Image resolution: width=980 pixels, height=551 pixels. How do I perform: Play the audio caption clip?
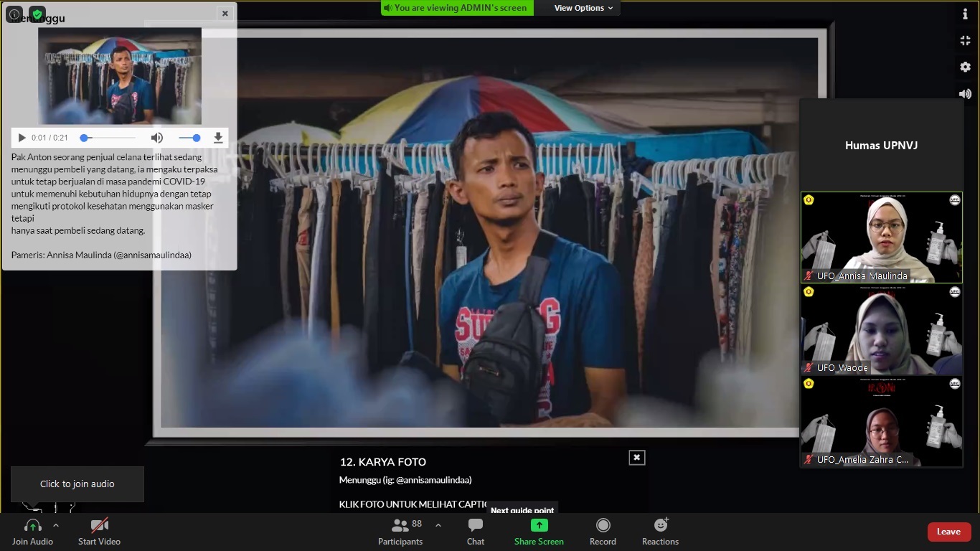click(22, 138)
